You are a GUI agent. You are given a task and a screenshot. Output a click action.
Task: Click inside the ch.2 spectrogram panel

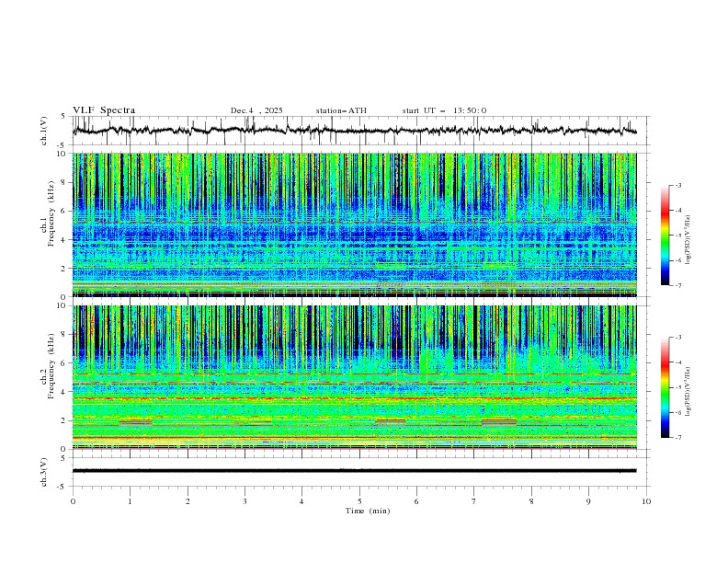[x=354, y=377]
